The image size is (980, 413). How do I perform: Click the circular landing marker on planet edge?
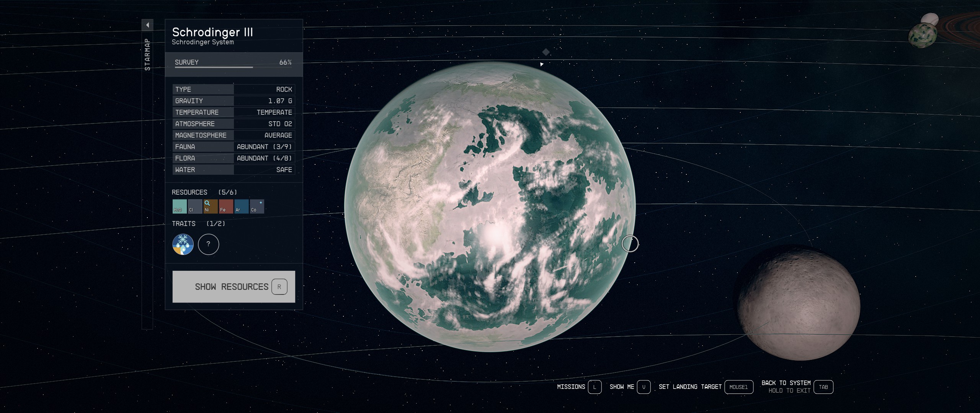click(x=630, y=244)
